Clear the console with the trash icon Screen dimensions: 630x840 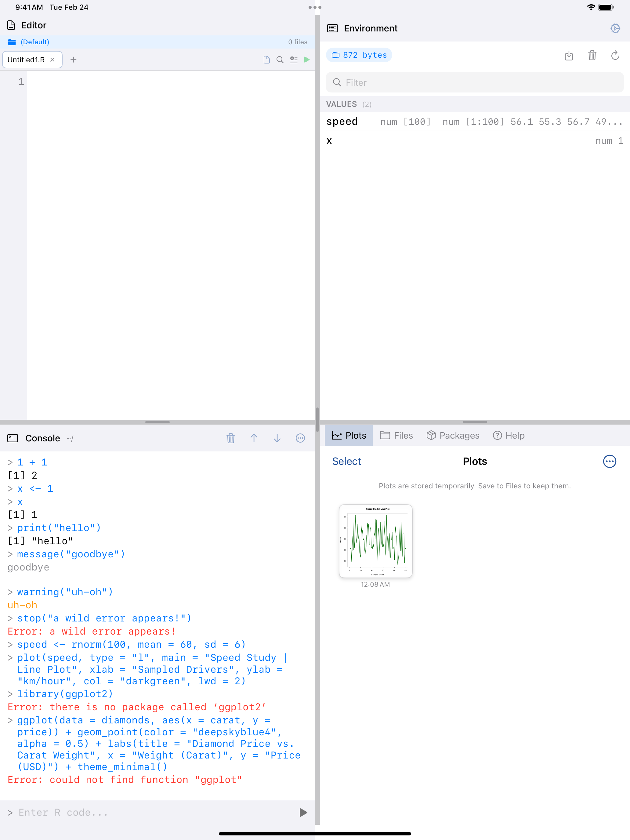pos(230,438)
